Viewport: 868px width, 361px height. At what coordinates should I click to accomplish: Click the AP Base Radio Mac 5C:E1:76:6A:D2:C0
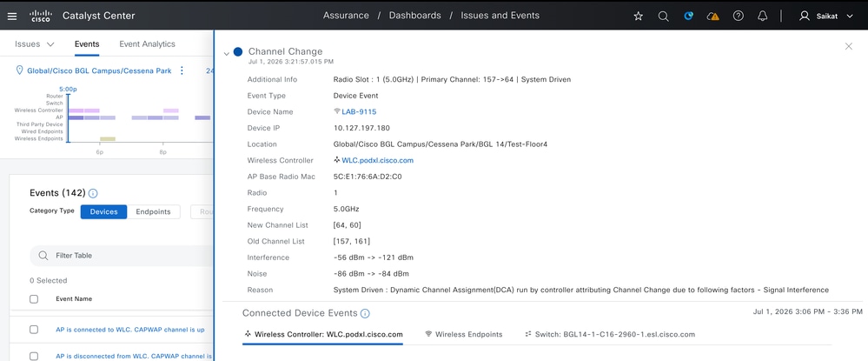368,177
